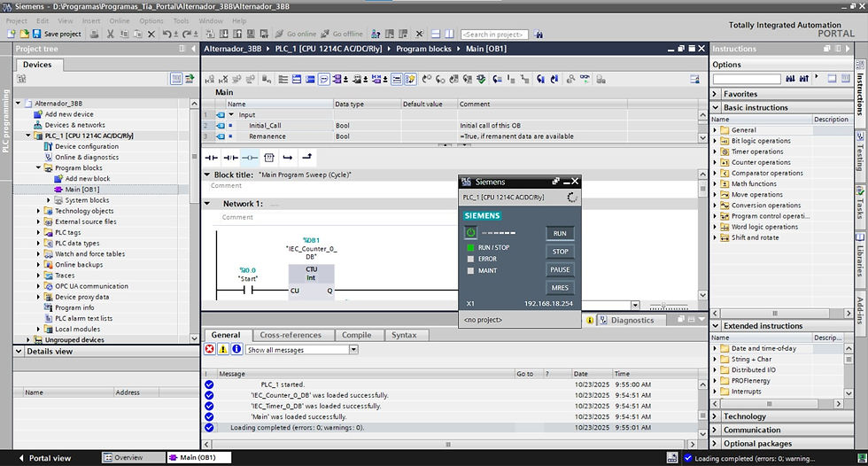Screen dimensions: 868x466
Task: Click the Redo arrow icon
Action: [x=187, y=34]
